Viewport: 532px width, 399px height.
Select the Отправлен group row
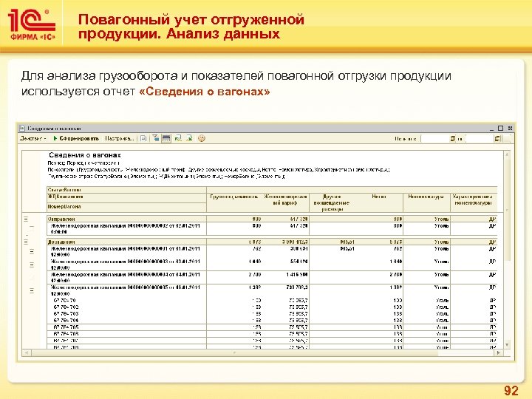[272, 219]
